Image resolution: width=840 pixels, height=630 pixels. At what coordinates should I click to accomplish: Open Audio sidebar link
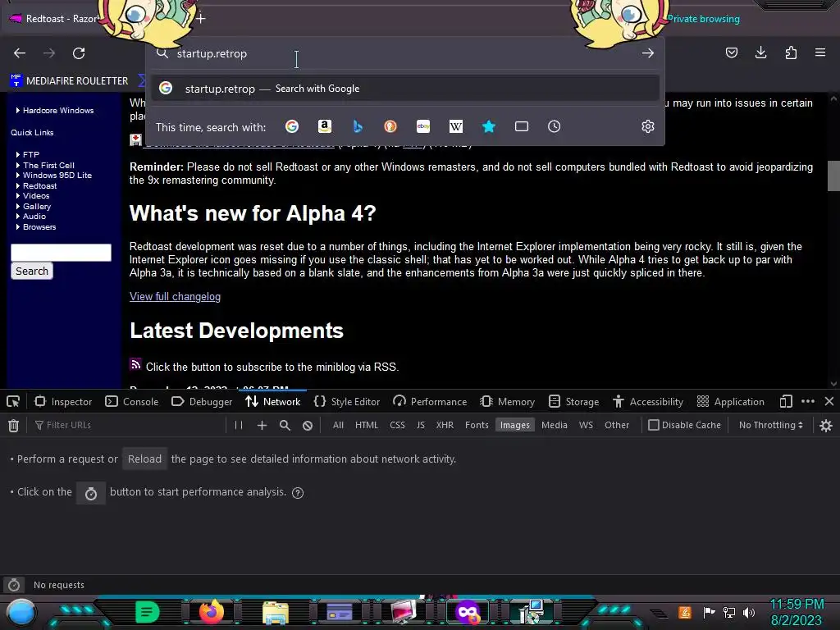click(x=34, y=217)
